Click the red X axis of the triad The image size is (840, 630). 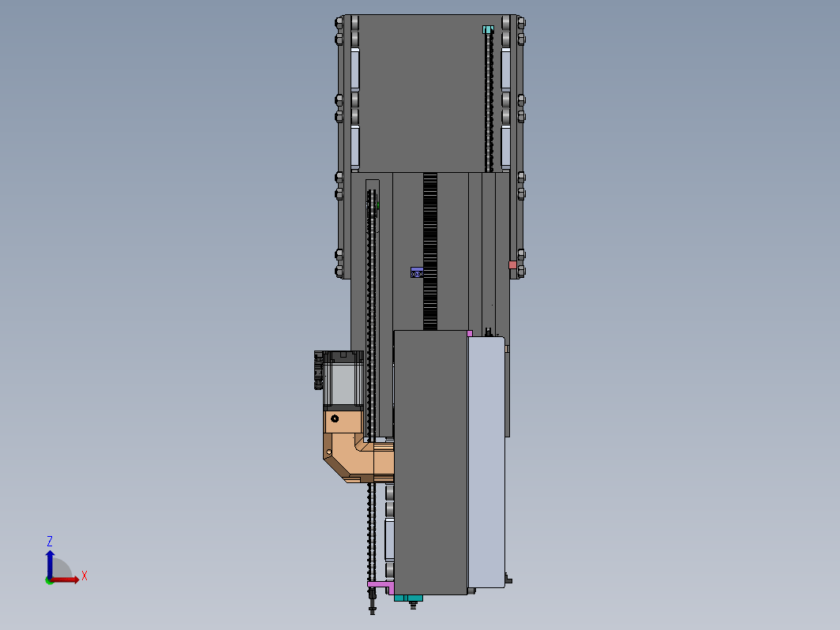(x=65, y=579)
